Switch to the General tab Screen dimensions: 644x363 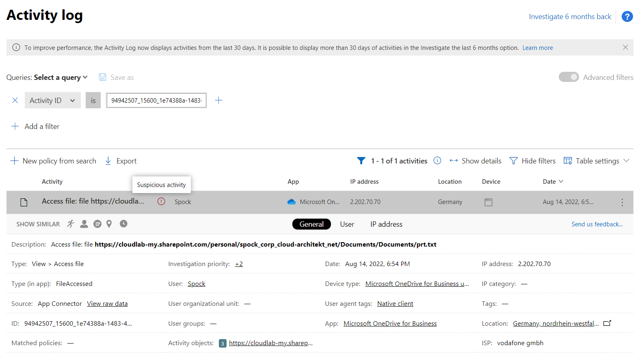tap(311, 224)
